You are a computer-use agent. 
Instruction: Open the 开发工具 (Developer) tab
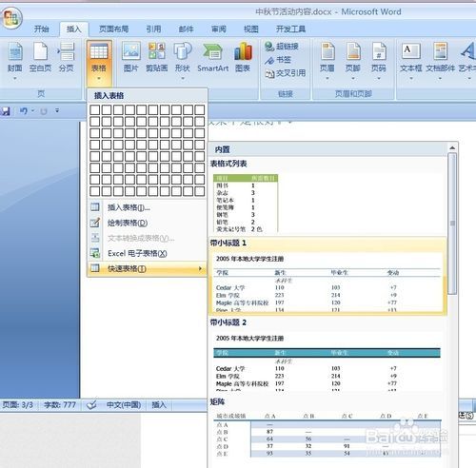pos(290,29)
